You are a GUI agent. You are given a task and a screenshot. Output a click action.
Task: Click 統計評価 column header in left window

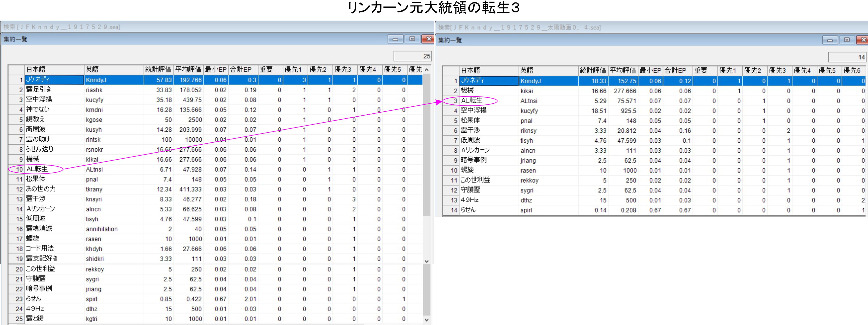tap(158, 70)
